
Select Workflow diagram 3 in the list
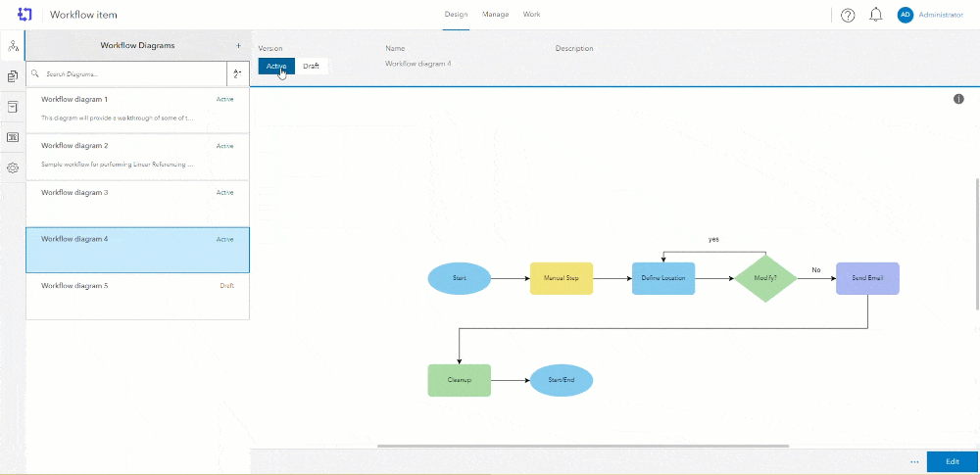(x=137, y=204)
